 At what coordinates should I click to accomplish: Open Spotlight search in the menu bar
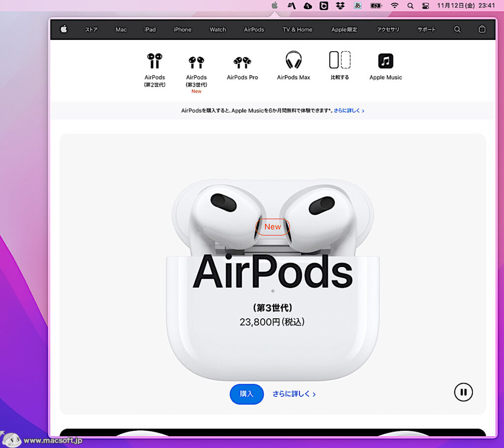point(410,6)
